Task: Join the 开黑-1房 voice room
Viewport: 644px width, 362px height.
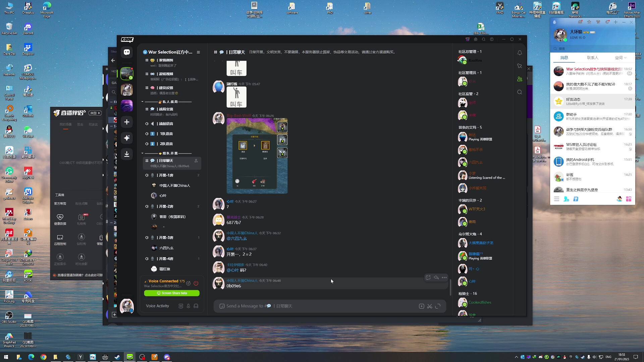Action: coord(172,175)
